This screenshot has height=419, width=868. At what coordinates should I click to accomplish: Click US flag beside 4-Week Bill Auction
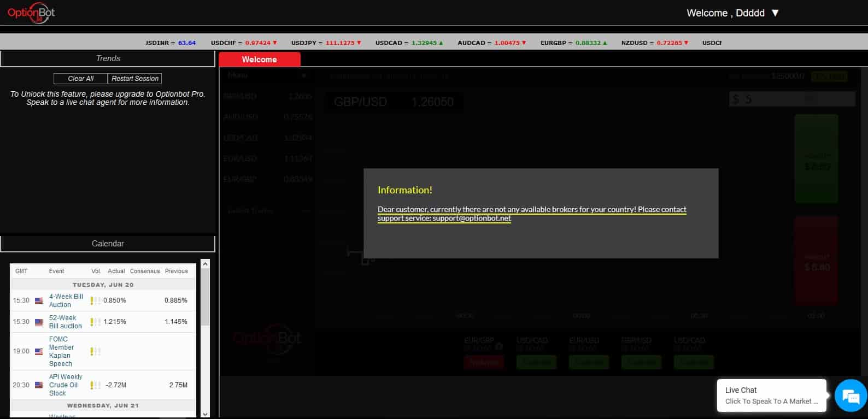pyautogui.click(x=39, y=300)
